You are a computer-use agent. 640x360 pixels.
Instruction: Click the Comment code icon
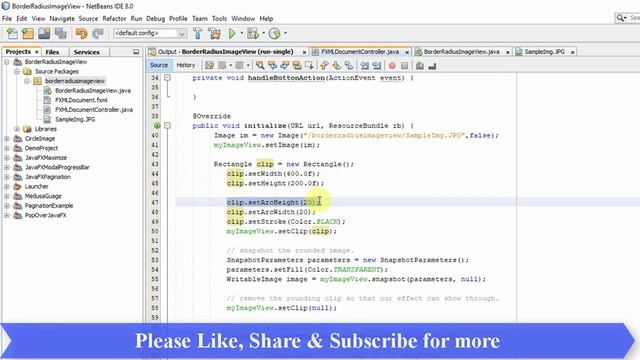420,65
